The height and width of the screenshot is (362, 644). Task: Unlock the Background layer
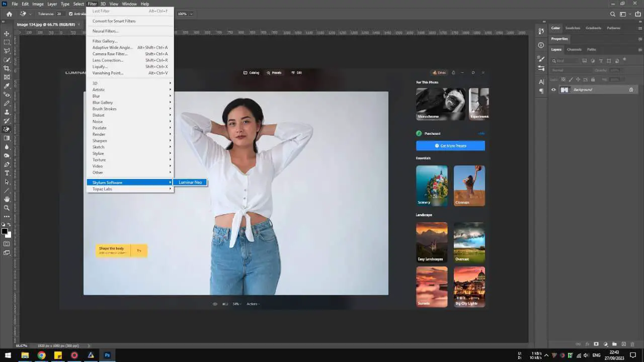631,89
